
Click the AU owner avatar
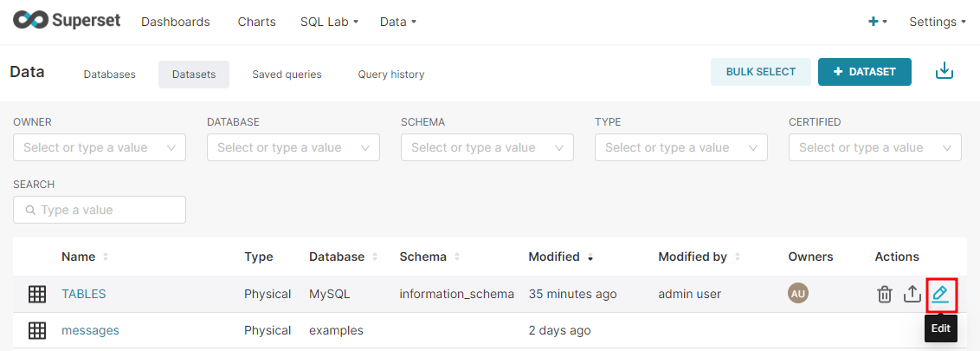coord(798,294)
